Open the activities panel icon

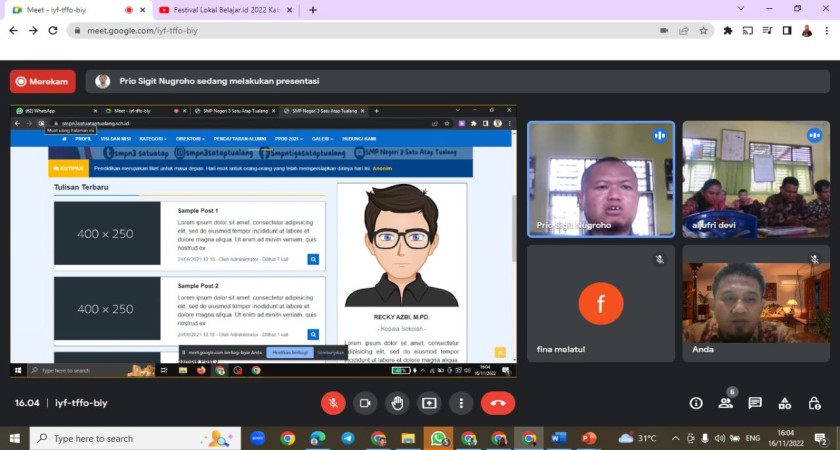tap(786, 403)
